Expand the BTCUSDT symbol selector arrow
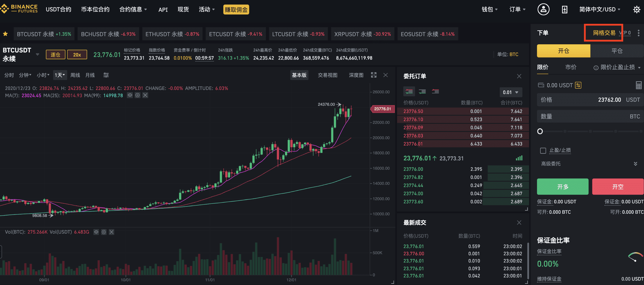Viewport: 644px width, 285px height. pos(37,55)
